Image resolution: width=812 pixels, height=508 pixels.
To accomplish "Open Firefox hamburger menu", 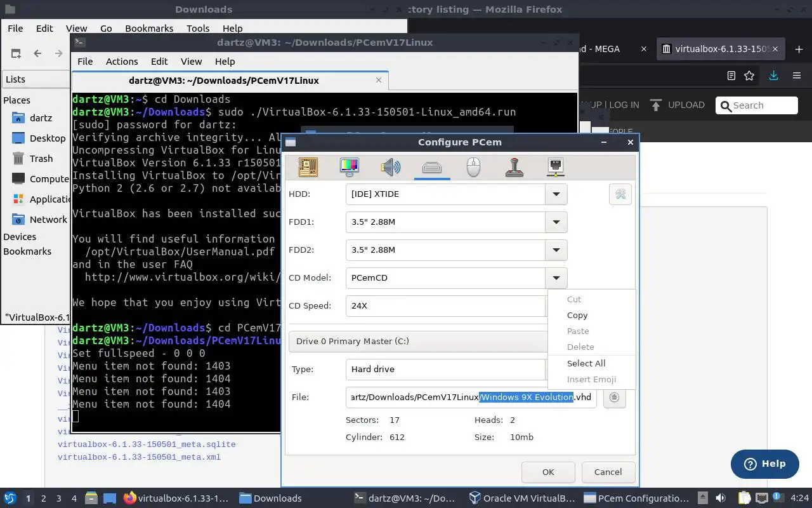I will 797,76.
